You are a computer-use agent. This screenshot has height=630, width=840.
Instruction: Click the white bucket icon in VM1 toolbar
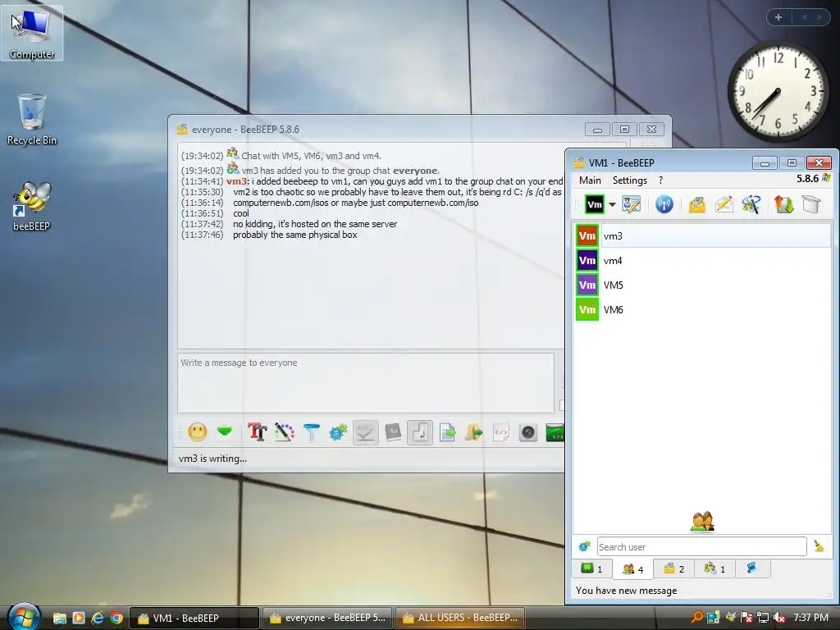[811, 204]
